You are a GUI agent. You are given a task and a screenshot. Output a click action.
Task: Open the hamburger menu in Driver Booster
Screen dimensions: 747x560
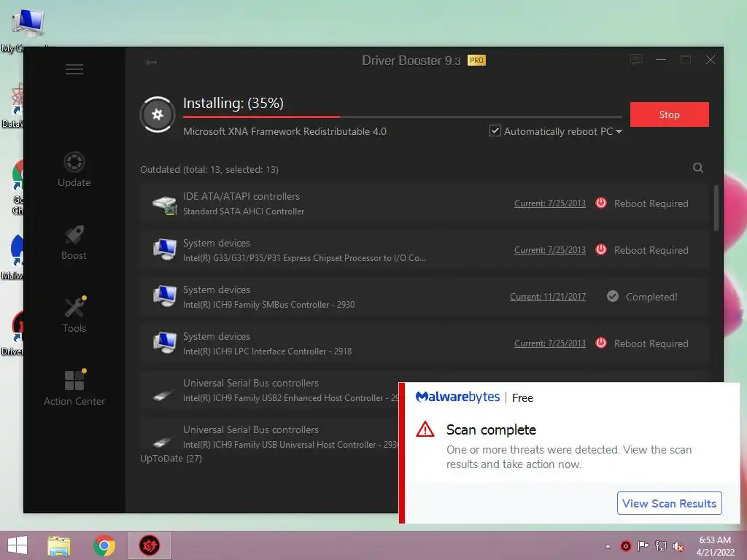tap(74, 69)
